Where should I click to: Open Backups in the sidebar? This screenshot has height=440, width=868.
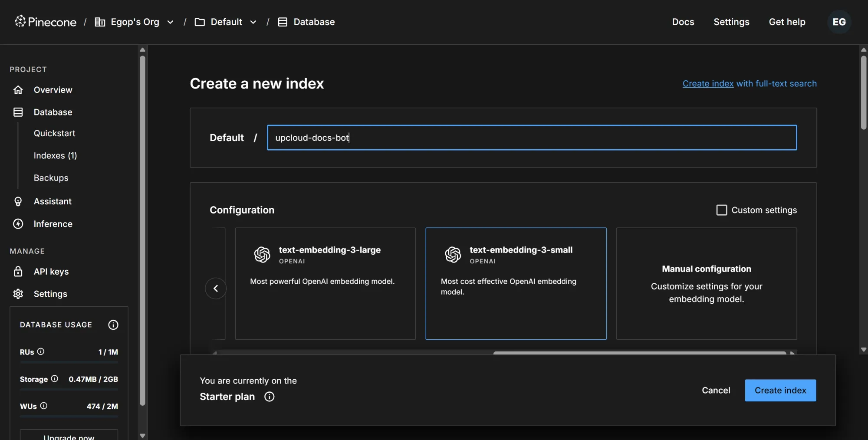tap(51, 178)
